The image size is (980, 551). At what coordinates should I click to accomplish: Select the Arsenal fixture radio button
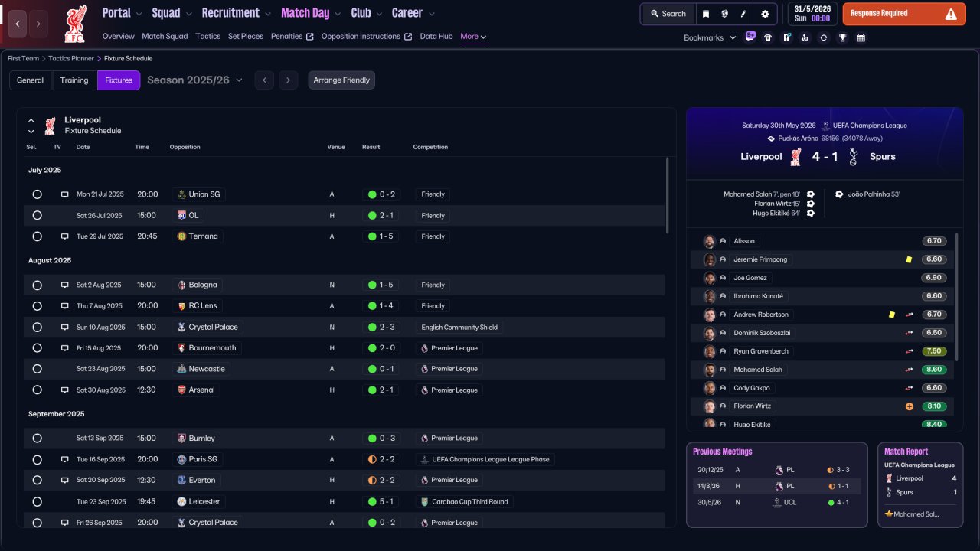(37, 390)
